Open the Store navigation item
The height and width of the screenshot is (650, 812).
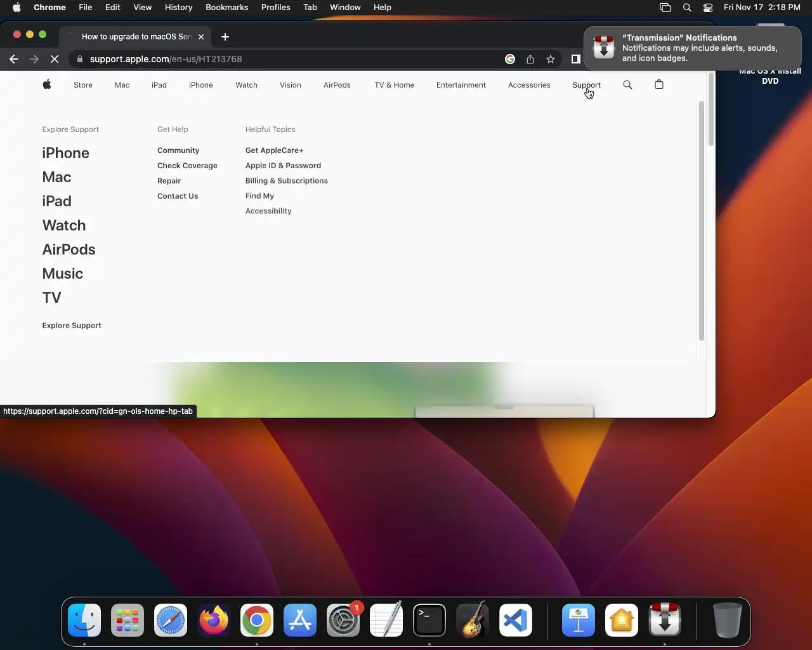pyautogui.click(x=83, y=85)
